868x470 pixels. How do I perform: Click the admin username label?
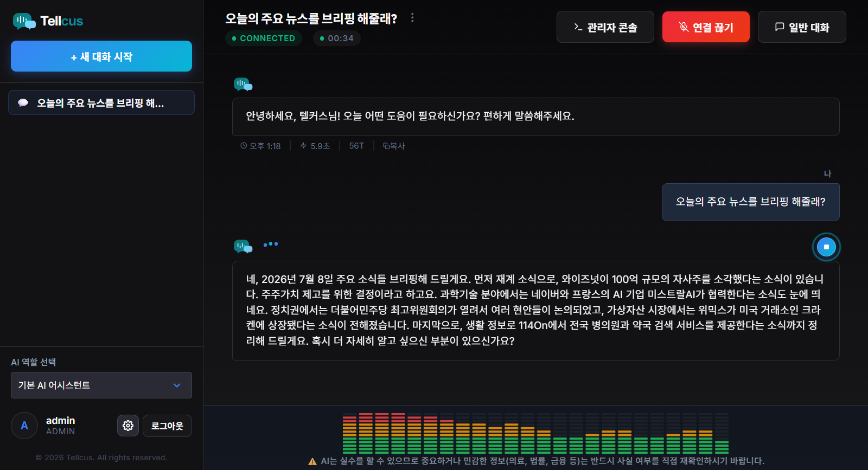pyautogui.click(x=61, y=421)
